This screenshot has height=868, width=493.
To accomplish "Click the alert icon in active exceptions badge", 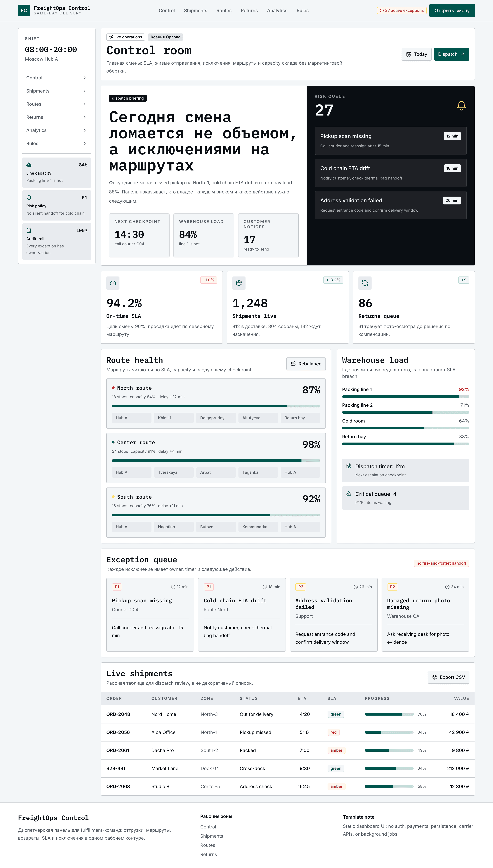I will (382, 11).
